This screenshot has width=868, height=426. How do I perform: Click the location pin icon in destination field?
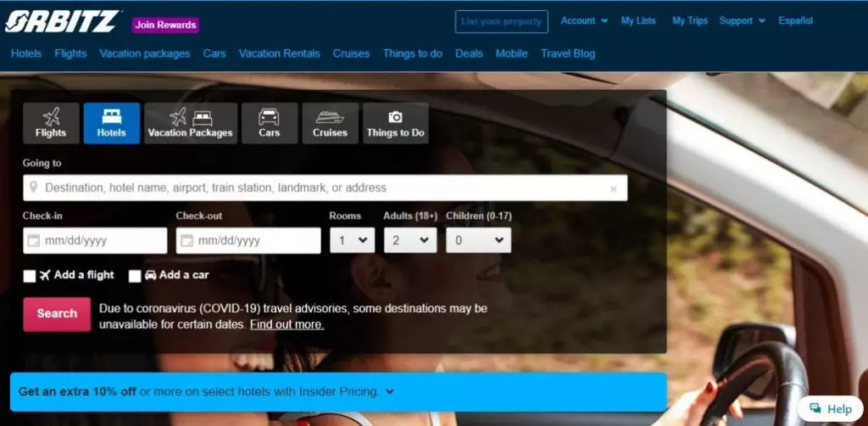coord(34,188)
